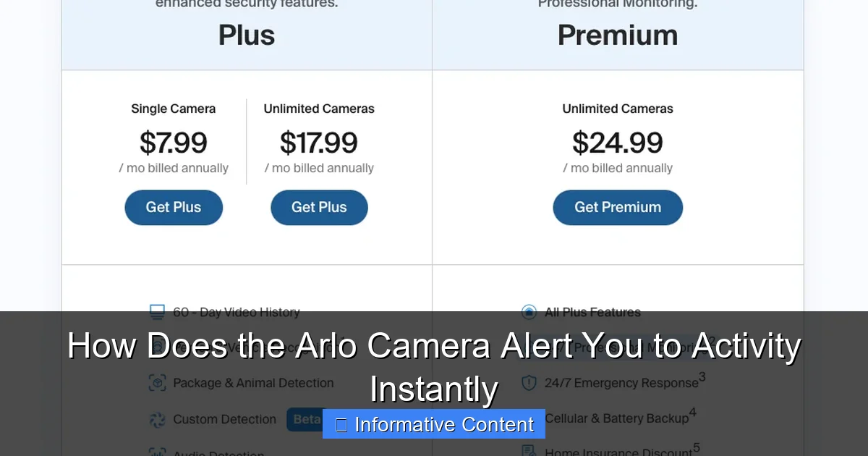The height and width of the screenshot is (456, 868).
Task: Click the Home Insurance Discount icon
Action: [x=529, y=449]
